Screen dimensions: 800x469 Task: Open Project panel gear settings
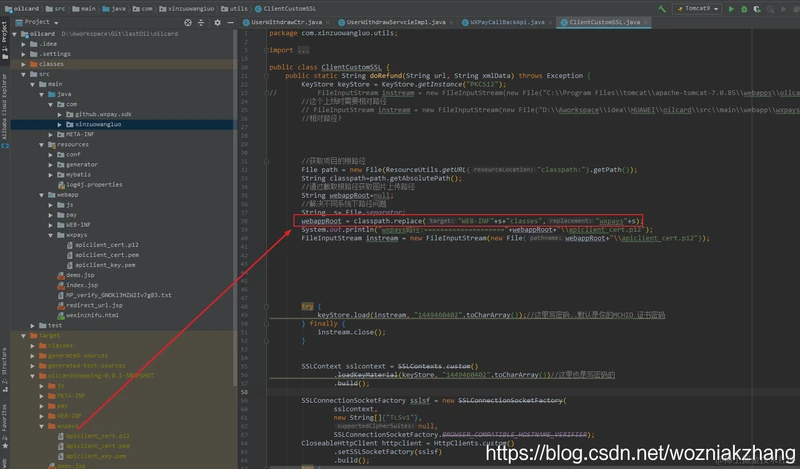pyautogui.click(x=217, y=22)
